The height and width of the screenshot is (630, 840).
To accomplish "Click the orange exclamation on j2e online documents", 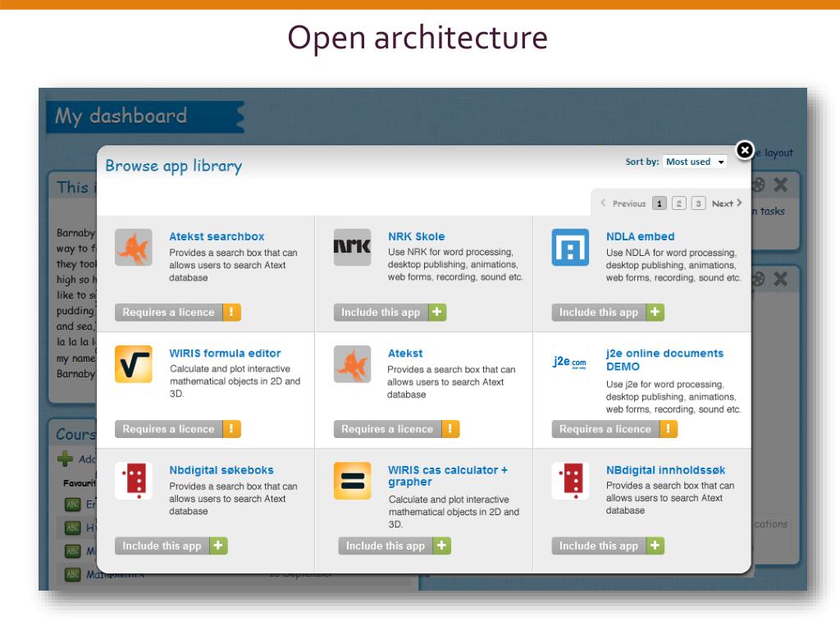I will point(669,429).
